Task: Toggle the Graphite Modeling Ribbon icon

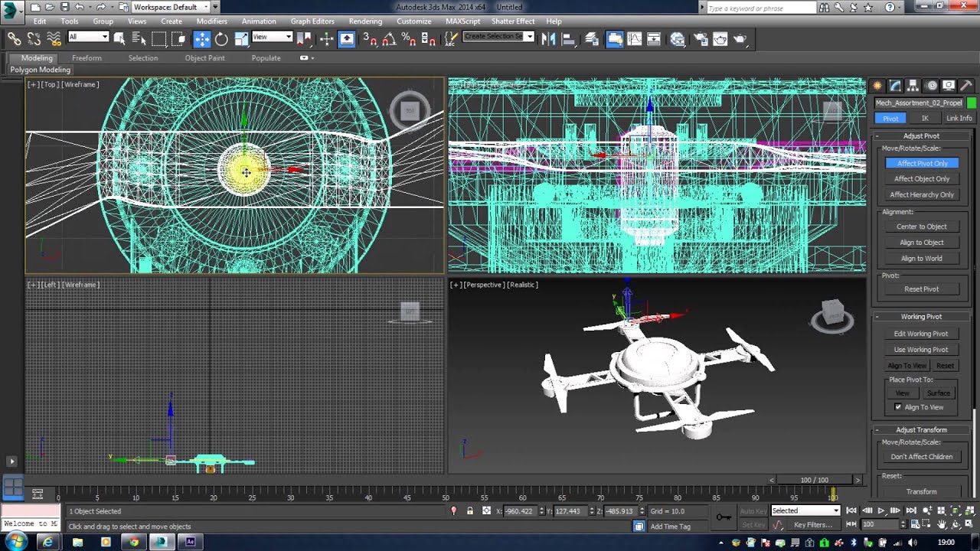Action: click(x=614, y=38)
